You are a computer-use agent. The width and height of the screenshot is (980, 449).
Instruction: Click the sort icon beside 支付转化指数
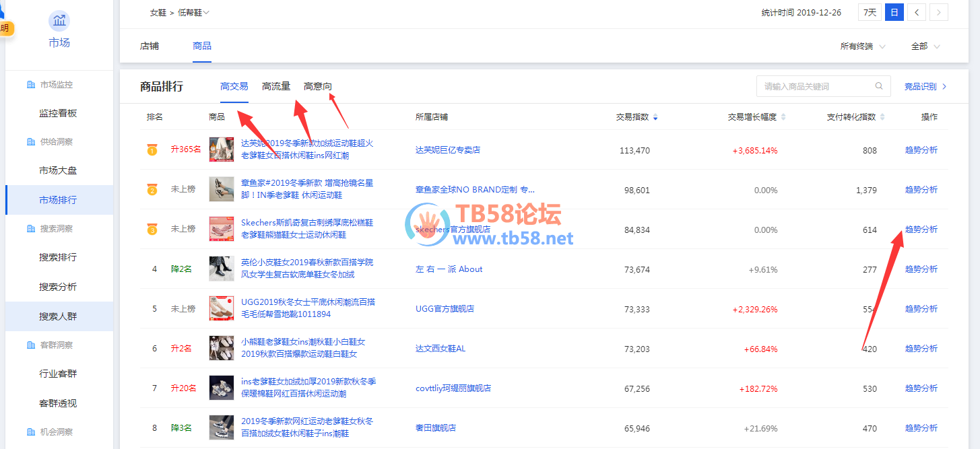pos(882,117)
